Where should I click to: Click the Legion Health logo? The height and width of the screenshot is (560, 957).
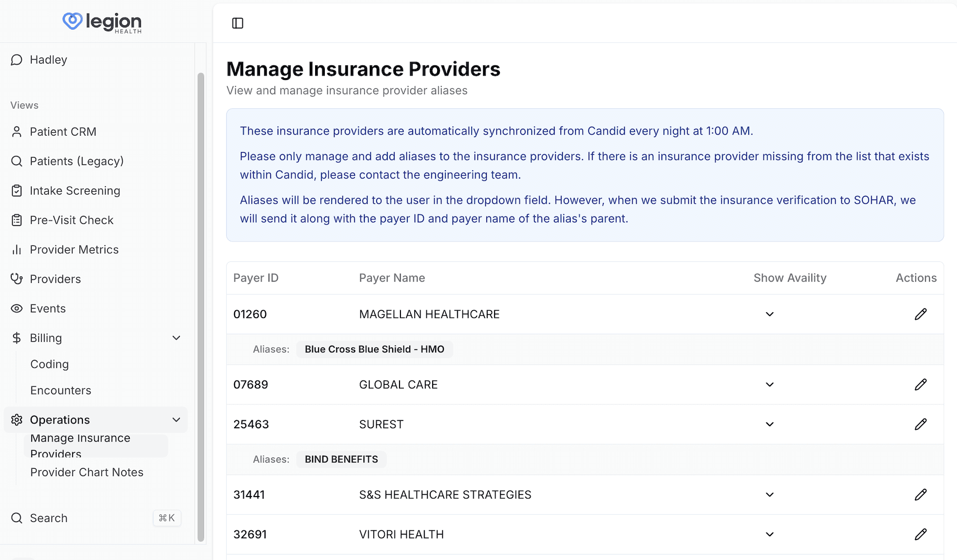point(102,22)
